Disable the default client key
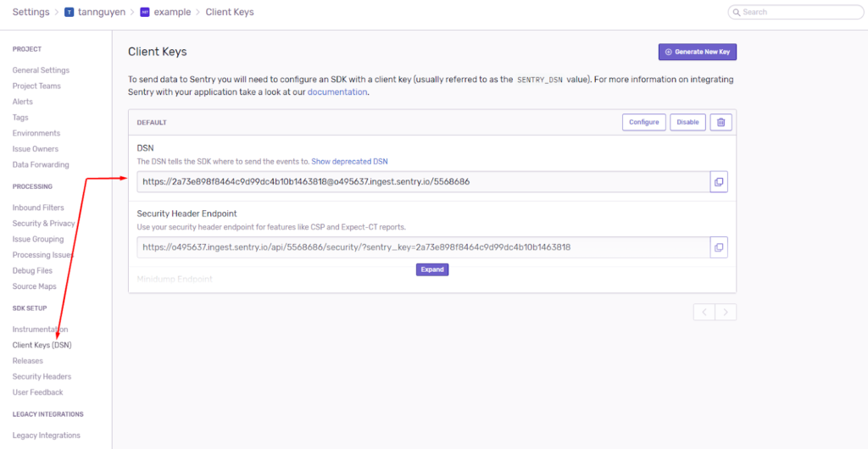The image size is (868, 449). point(687,122)
